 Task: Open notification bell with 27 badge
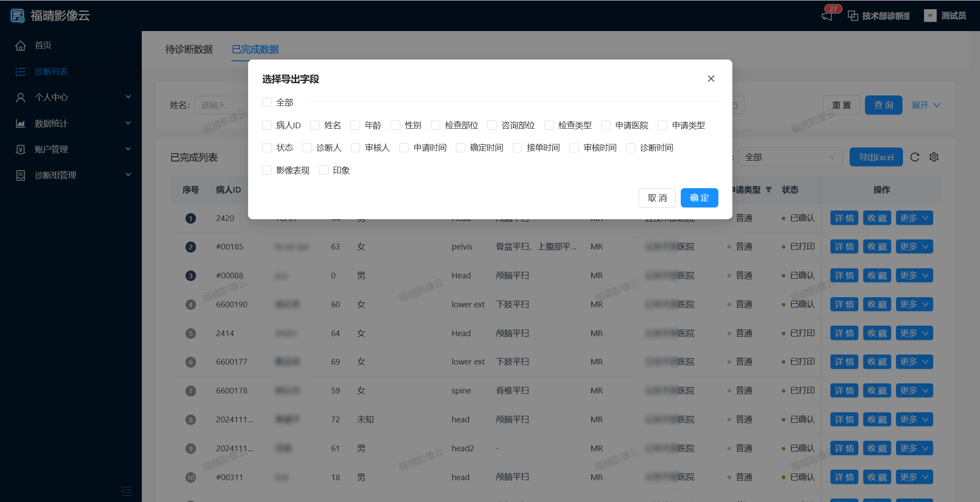(827, 16)
